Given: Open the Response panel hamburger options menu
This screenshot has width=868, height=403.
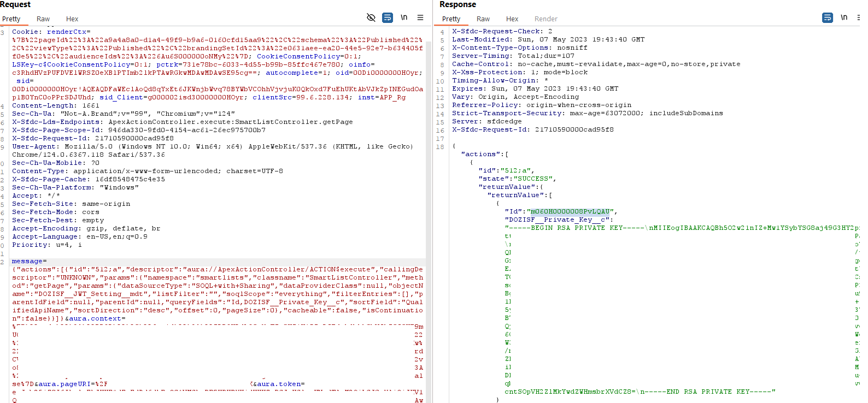Looking at the screenshot, I should [x=858, y=17].
